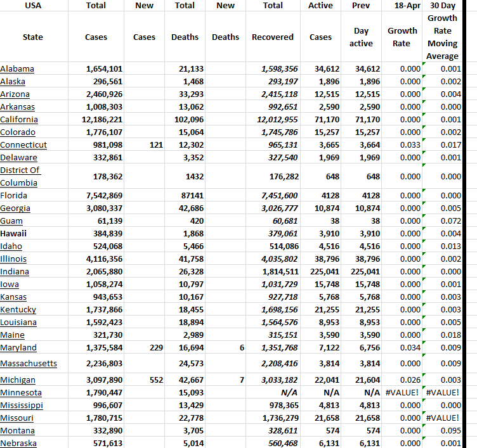Open the Alabama state link
This screenshot has height=448, width=477.
click(x=17, y=69)
